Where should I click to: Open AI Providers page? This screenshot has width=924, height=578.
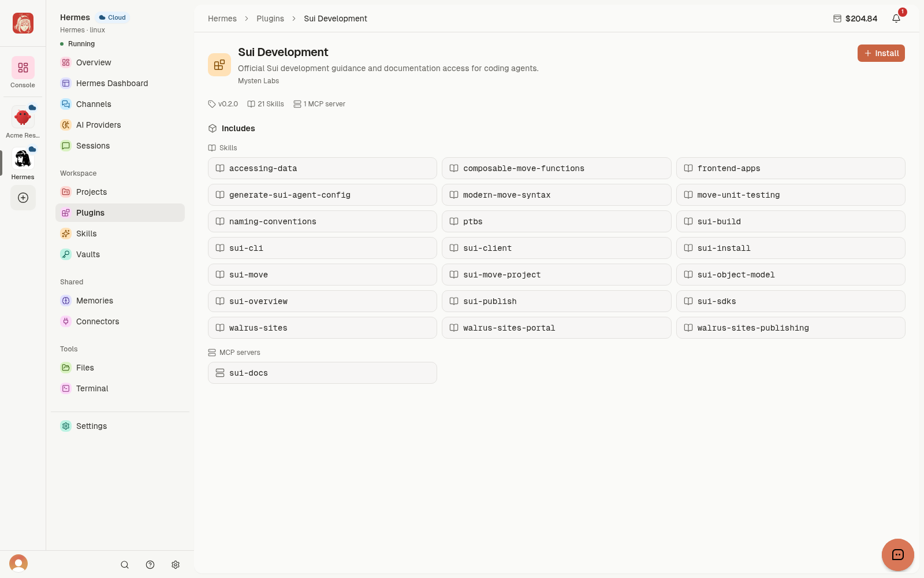click(x=120, y=125)
